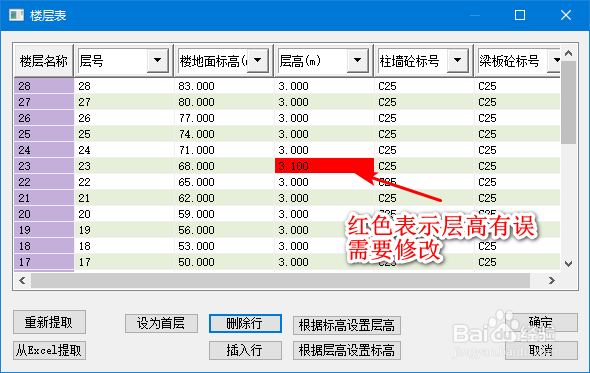Cancel the dialog with 取消

click(x=541, y=350)
